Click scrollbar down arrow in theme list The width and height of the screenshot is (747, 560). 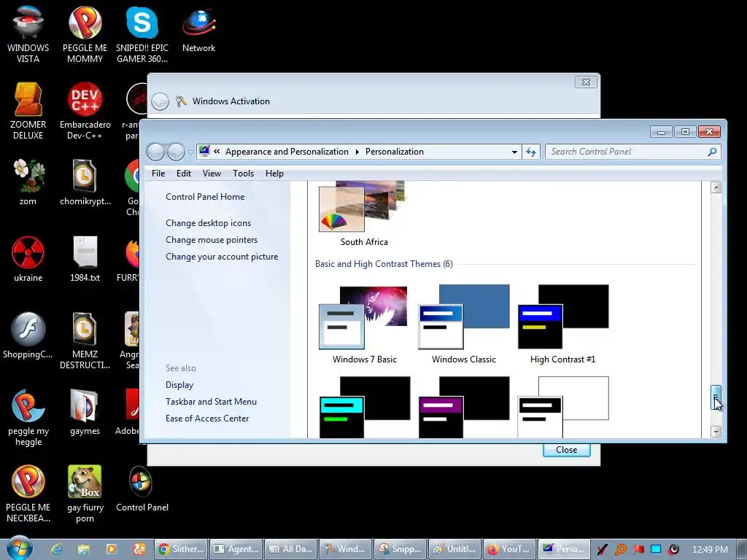(x=716, y=432)
